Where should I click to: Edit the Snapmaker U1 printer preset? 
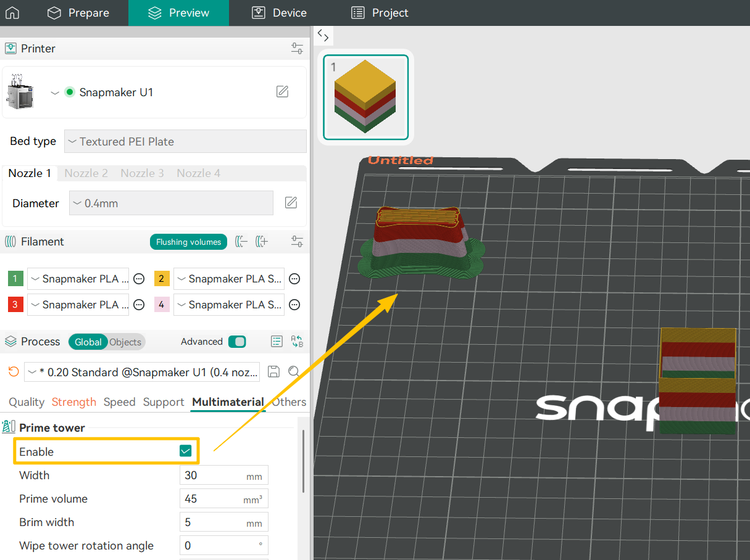click(x=282, y=92)
